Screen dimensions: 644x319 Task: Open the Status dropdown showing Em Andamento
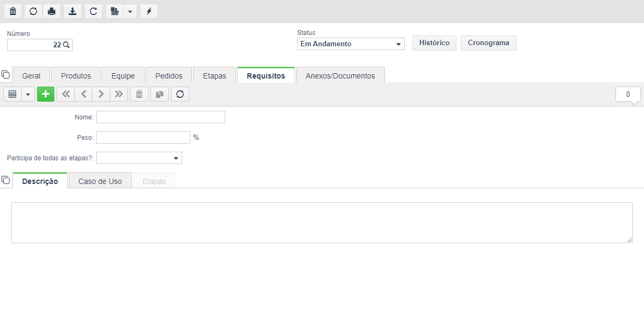[x=350, y=44]
